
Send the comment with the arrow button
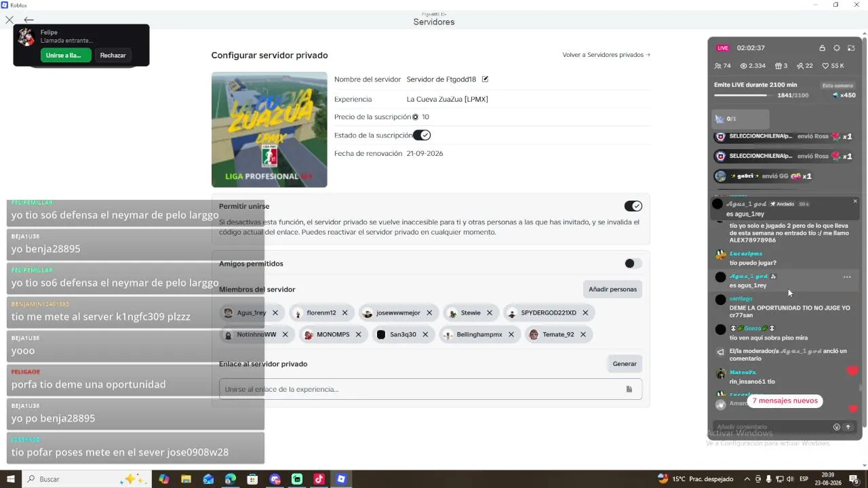(x=848, y=427)
